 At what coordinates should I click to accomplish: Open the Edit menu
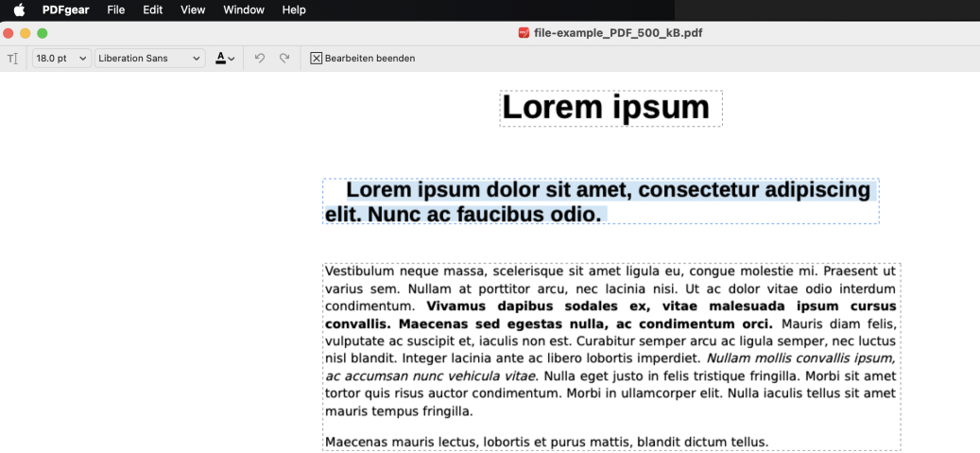tap(152, 10)
